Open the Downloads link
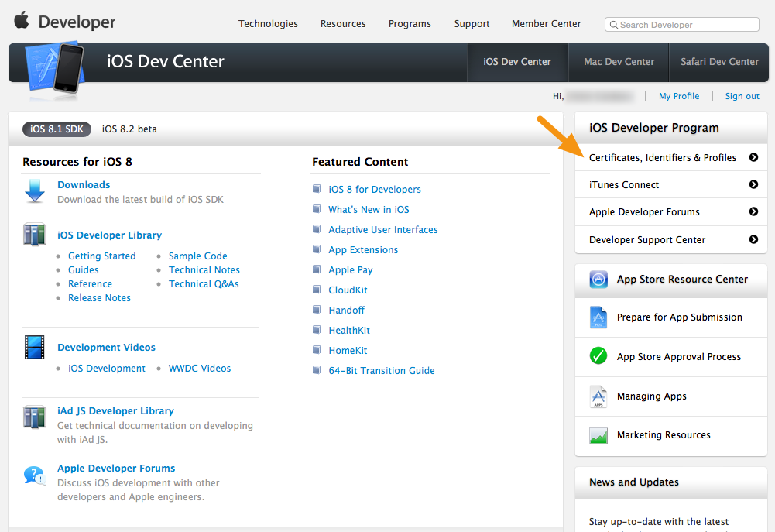This screenshot has height=532, width=775. [x=84, y=184]
